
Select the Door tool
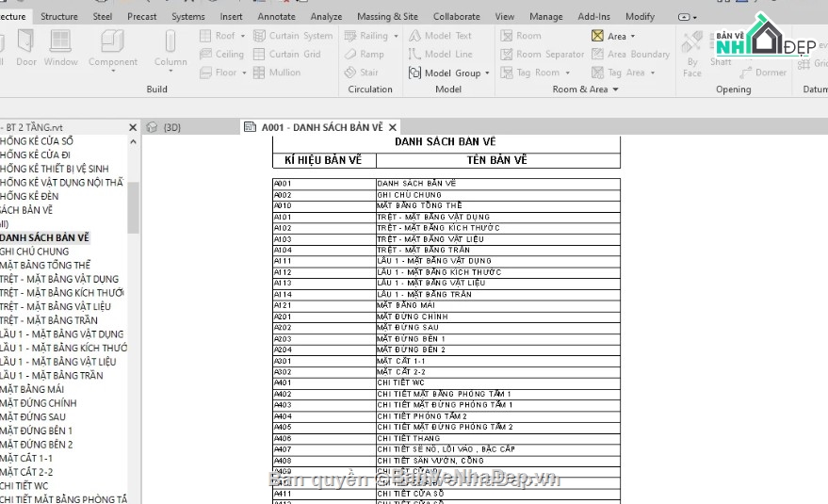(25, 48)
